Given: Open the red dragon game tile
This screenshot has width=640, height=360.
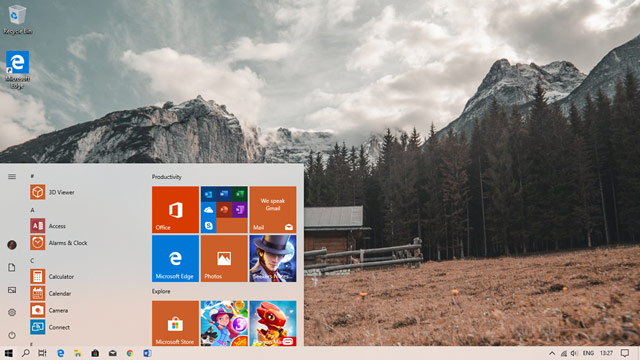Looking at the screenshot, I should coord(273,323).
